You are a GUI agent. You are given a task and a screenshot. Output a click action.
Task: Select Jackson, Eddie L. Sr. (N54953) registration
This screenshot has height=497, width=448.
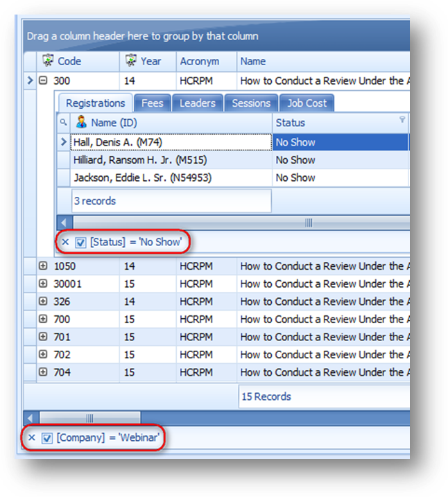(x=171, y=177)
